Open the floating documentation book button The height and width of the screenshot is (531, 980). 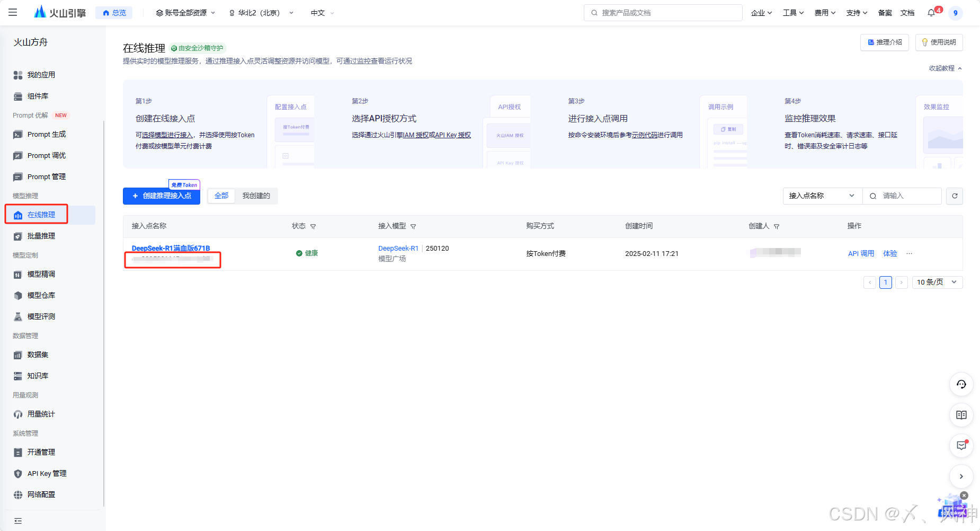961,415
